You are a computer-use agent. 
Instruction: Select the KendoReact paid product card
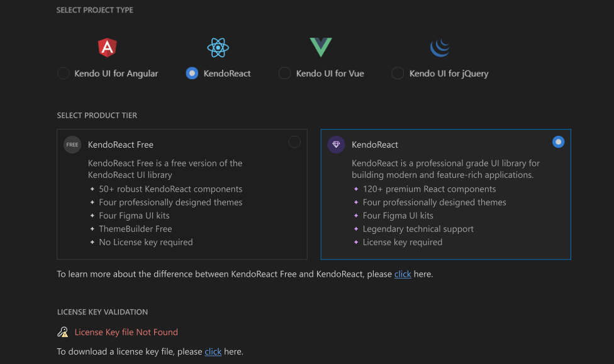click(445, 194)
